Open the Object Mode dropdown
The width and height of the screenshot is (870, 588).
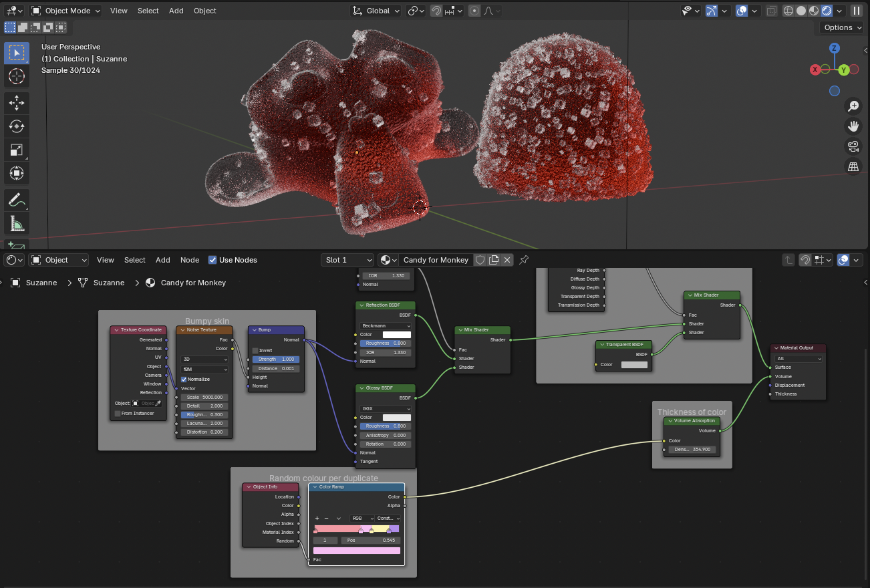pyautogui.click(x=65, y=11)
